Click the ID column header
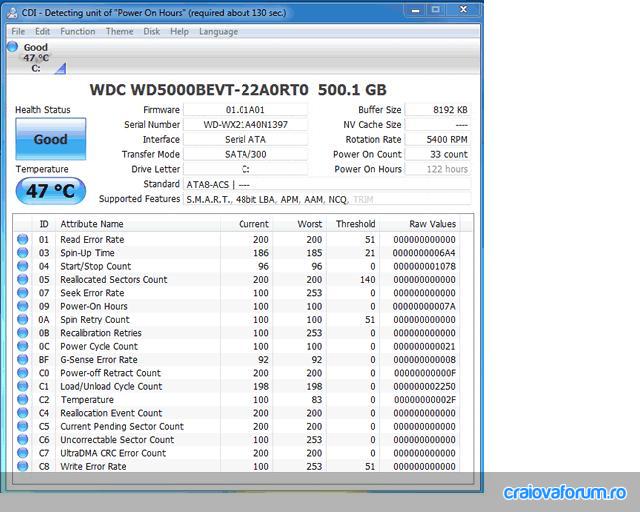The height and width of the screenshot is (512, 640). [x=44, y=224]
